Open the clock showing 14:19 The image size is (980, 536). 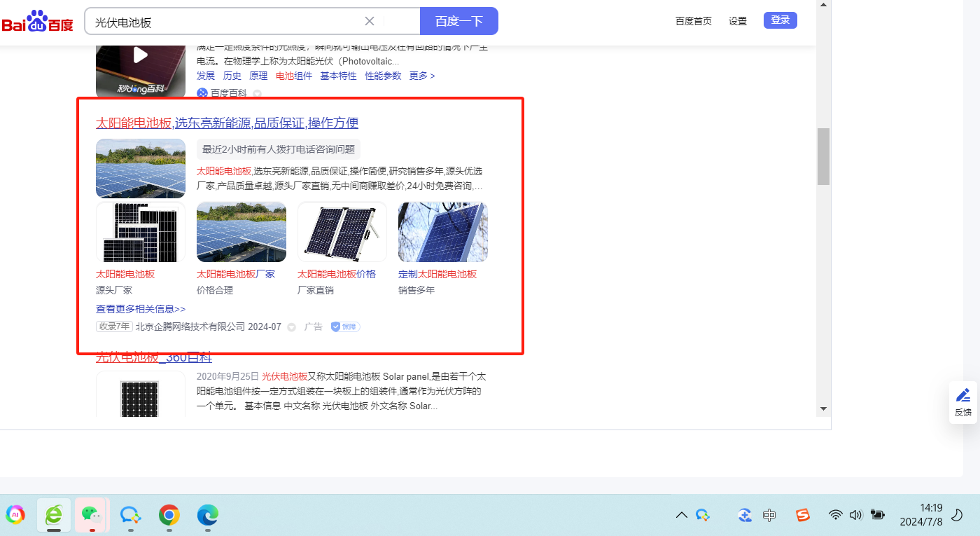coord(921,515)
